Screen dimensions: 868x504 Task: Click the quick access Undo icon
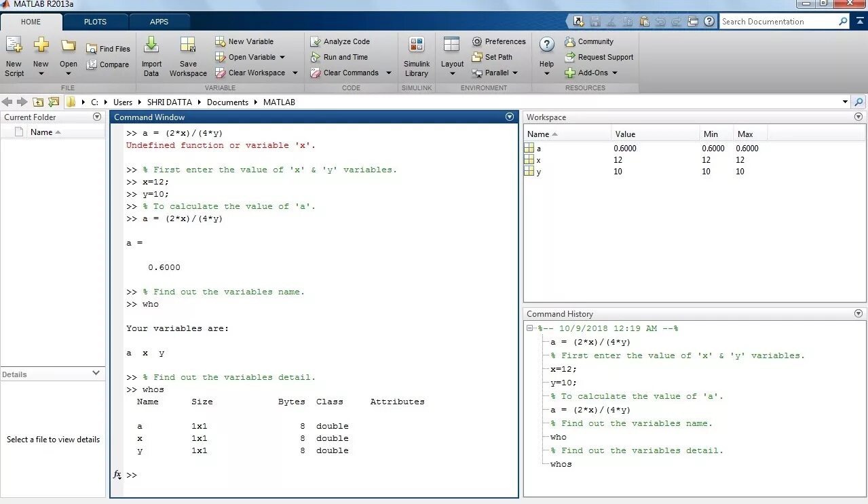tap(660, 21)
